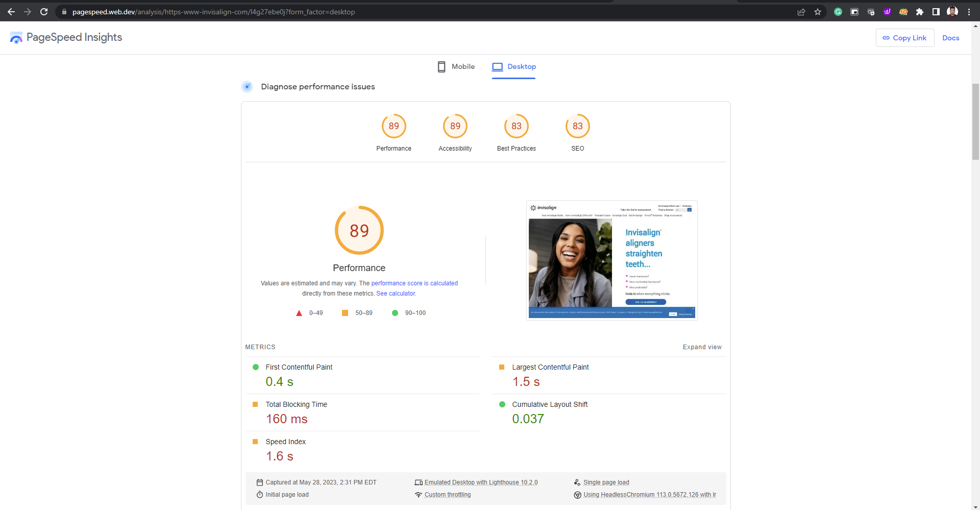The image size is (980, 510).
Task: Click Emulated Desktop with Lighthouse 10.2.0
Action: coord(481,482)
